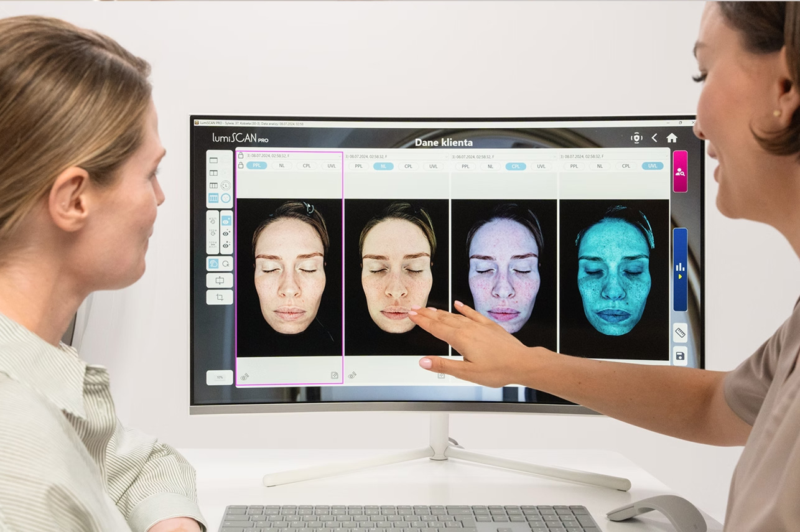Select the ruler measurement tool
The height and width of the screenshot is (532, 800).
[680, 333]
